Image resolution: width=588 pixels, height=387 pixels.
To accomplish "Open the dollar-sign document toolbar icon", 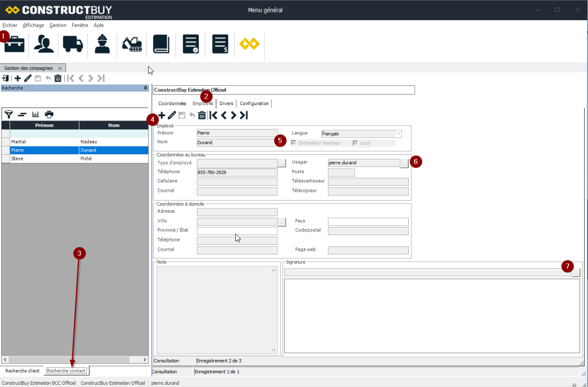I will (220, 45).
